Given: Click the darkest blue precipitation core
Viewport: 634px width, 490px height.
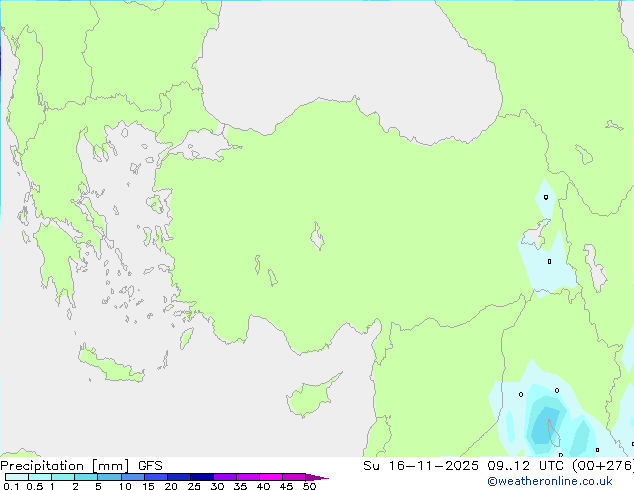Looking at the screenshot, I should (545, 428).
